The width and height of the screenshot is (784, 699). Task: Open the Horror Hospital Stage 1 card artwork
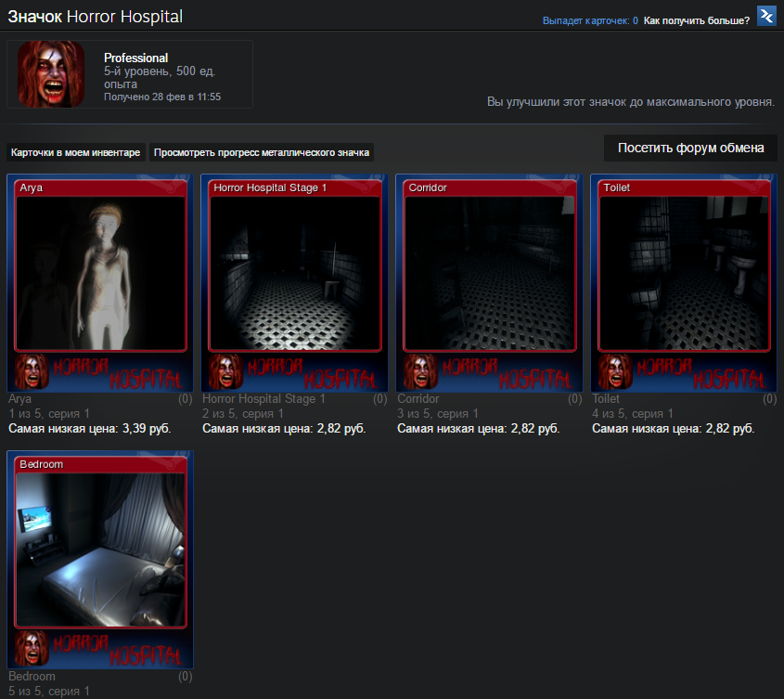pyautogui.click(x=295, y=273)
